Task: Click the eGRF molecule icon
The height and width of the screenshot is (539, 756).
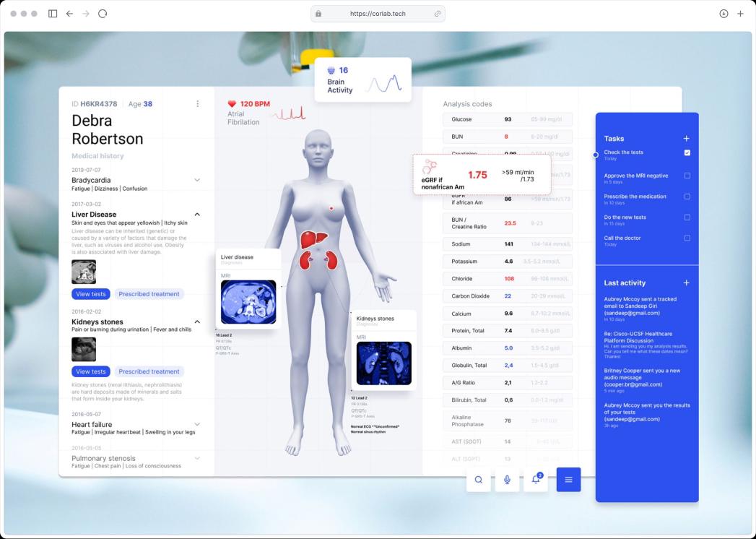Action: [429, 166]
